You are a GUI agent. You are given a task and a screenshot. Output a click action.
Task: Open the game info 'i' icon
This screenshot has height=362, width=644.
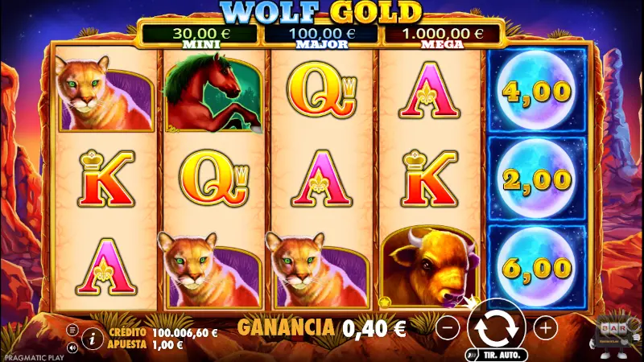click(x=93, y=339)
